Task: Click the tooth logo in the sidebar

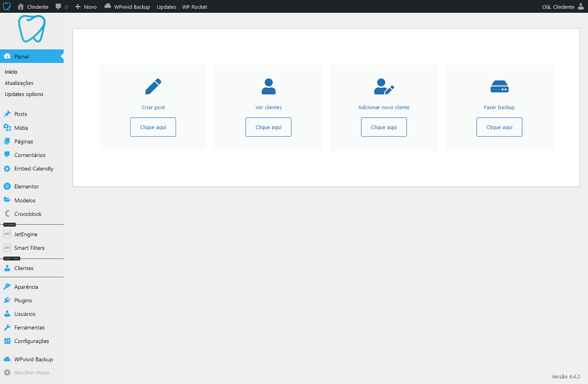Action: [x=32, y=29]
